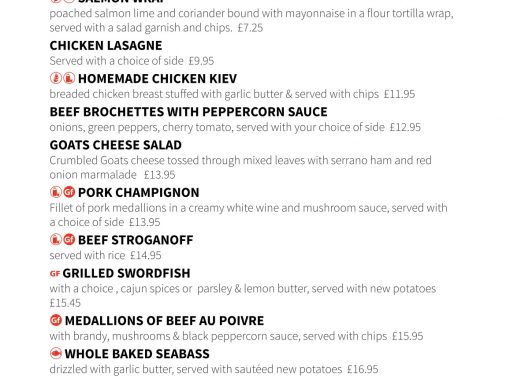Select the Beef Brochettes with Peppercorn Sauce heading
The height and width of the screenshot is (382, 510).
[189, 112]
